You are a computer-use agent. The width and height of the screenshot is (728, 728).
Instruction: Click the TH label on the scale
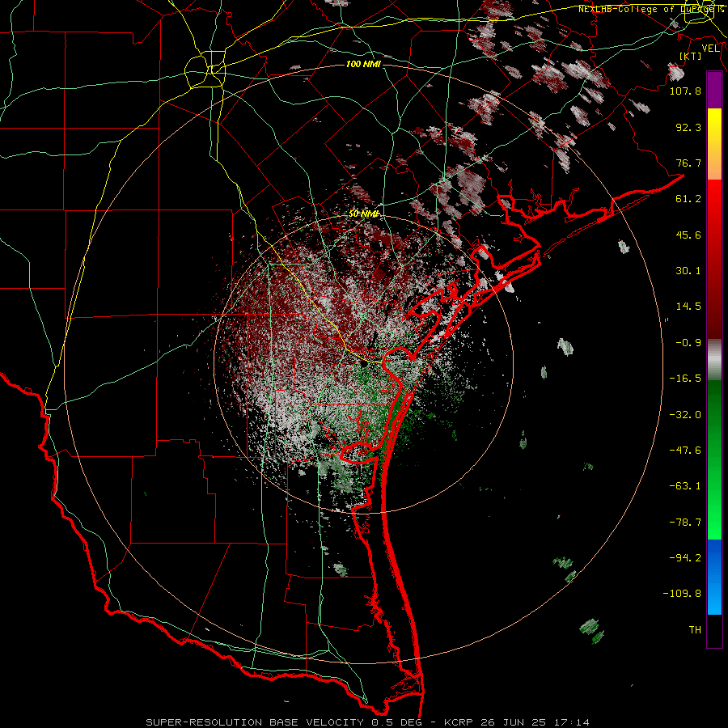tap(695, 630)
